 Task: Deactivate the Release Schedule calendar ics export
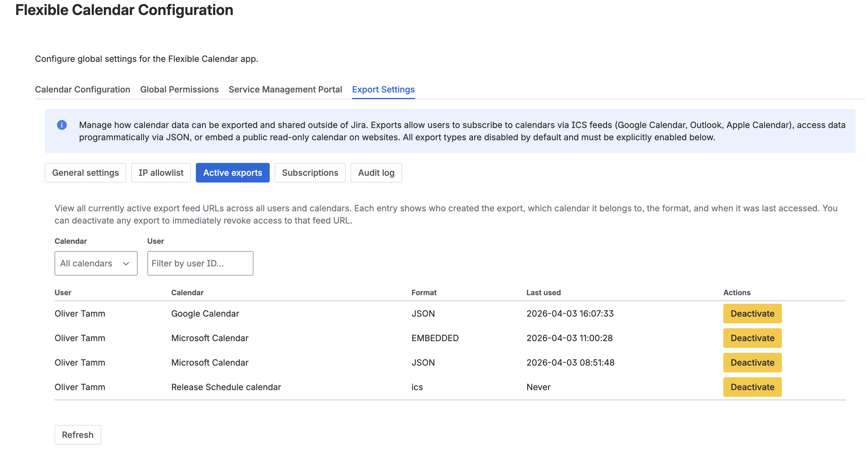click(752, 387)
